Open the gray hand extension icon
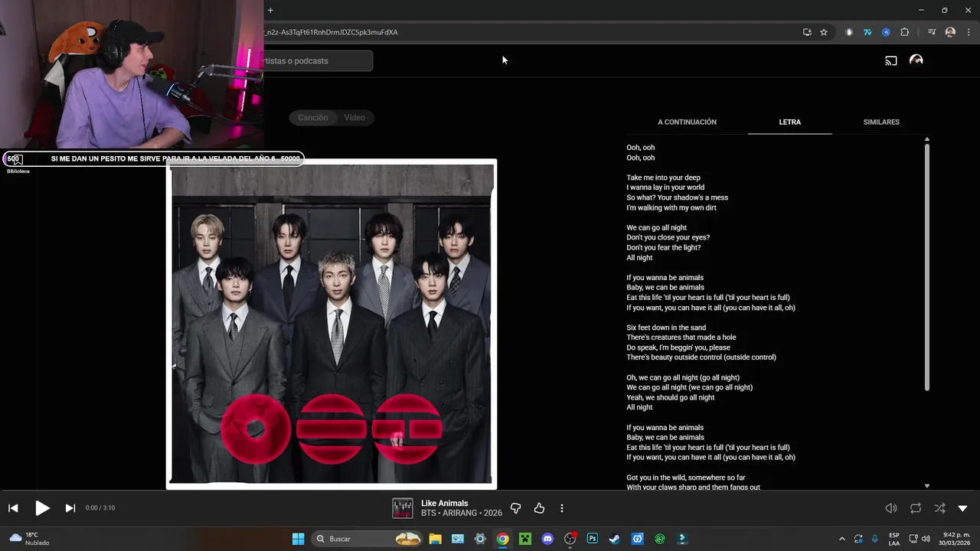The height and width of the screenshot is (551, 980). pyautogui.click(x=849, y=32)
